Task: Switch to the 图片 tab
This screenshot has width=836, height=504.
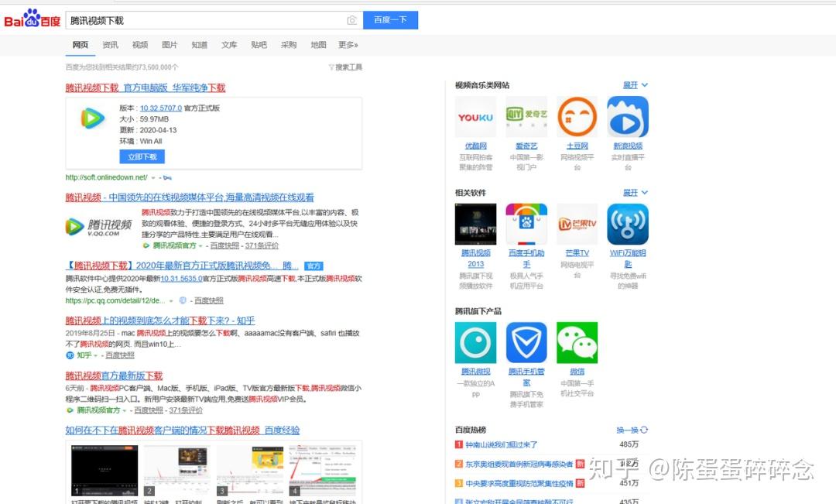Action: point(170,45)
